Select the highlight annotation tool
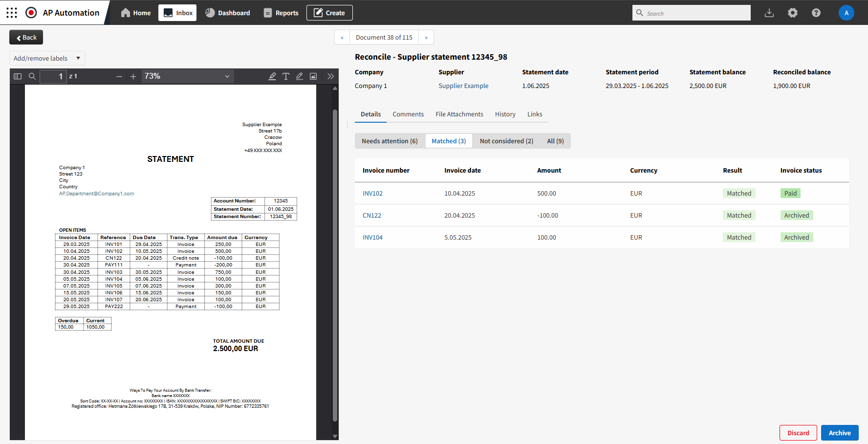 (272, 76)
